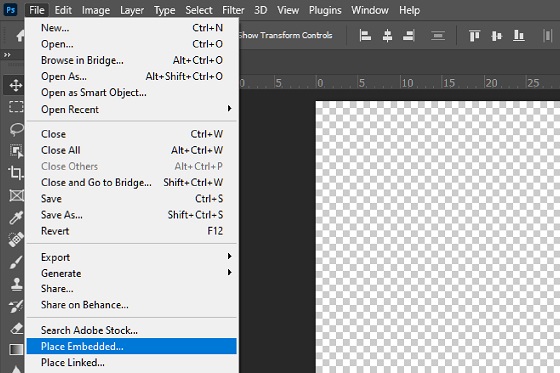This screenshot has height=373, width=560.
Task: Choose Save from File menu
Action: point(132,198)
